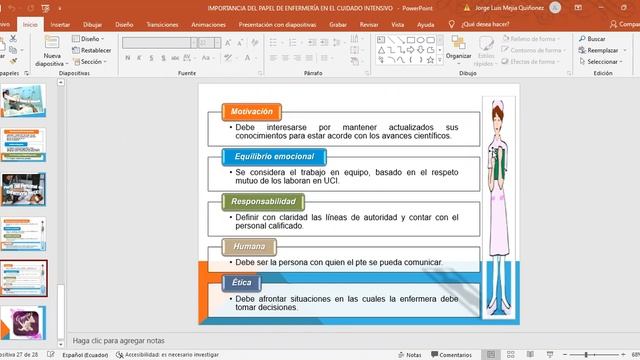Screen dimensions: 640x360
Task: Toggle bold formatting N button
Action: 128,58
